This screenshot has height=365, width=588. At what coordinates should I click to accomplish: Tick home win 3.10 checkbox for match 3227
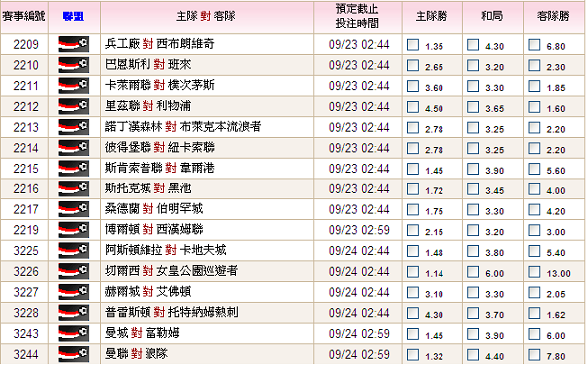tap(413, 292)
